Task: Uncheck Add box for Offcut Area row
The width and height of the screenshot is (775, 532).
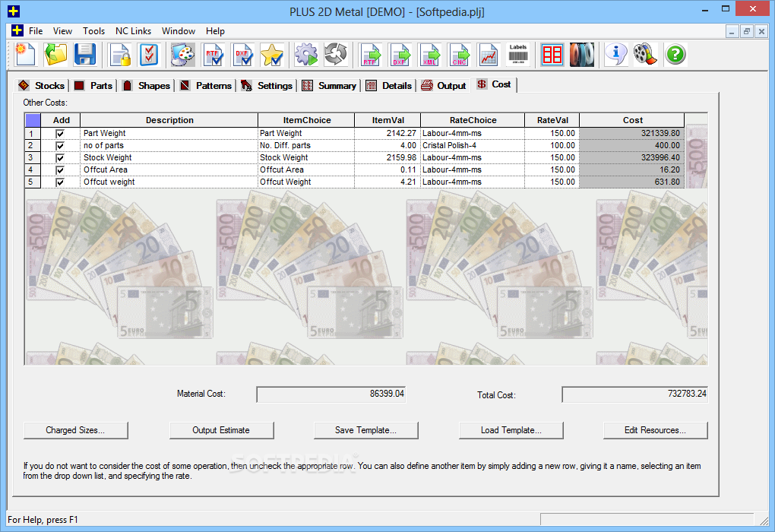Action: tap(60, 170)
